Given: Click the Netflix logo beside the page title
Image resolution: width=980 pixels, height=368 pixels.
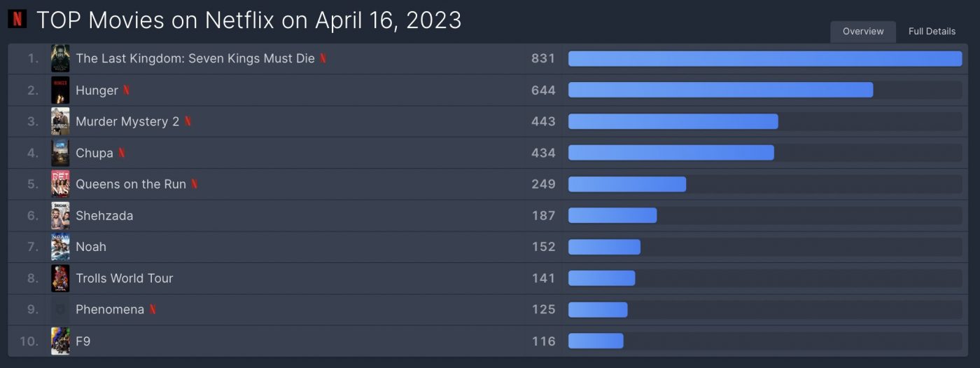Looking at the screenshot, I should pos(17,19).
